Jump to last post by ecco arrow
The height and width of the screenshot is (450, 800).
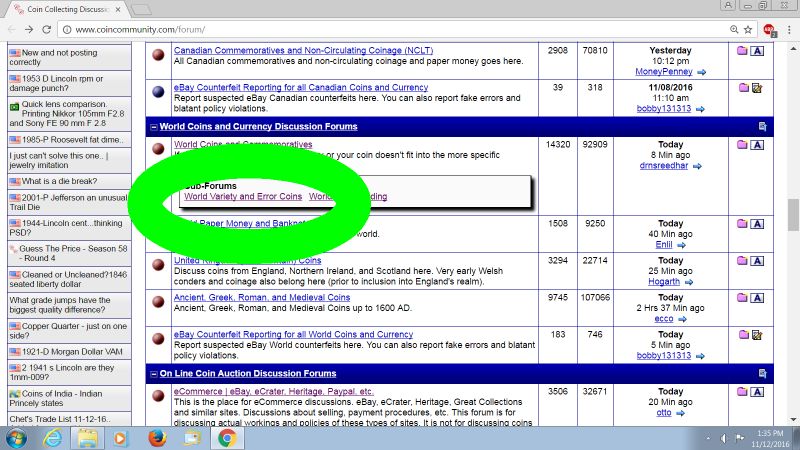point(682,319)
